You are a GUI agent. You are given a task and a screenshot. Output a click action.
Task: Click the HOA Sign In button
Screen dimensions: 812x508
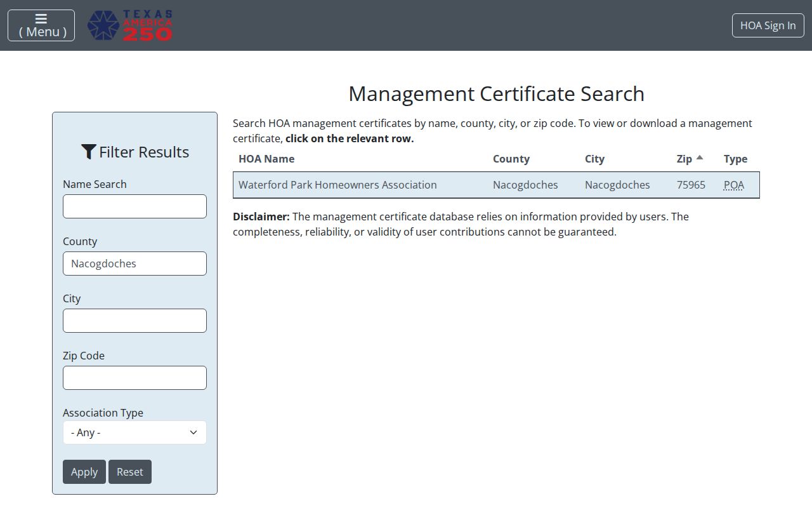pos(768,25)
